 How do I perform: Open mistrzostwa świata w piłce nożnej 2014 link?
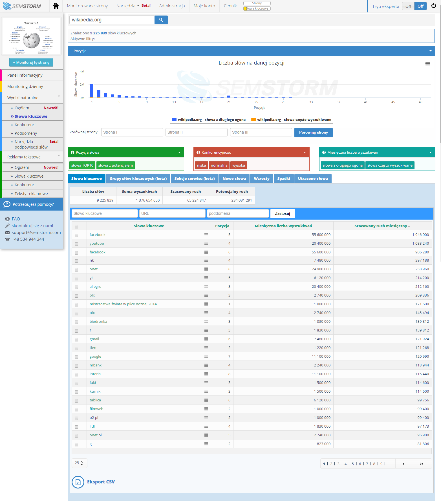[123, 304]
